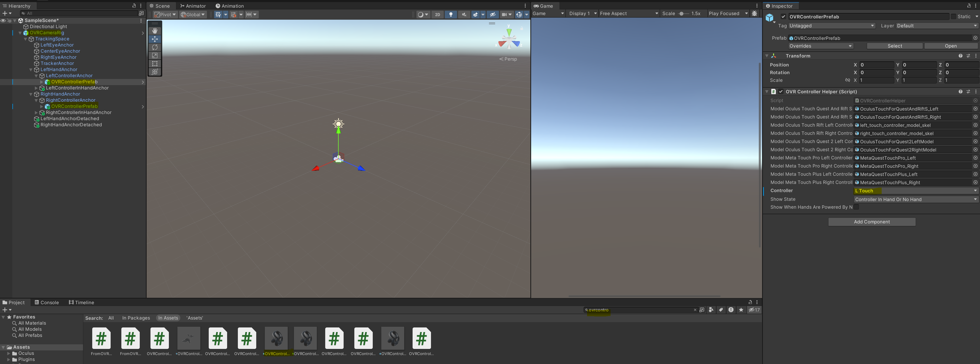Click the Game view bug stats icon

pos(754,13)
